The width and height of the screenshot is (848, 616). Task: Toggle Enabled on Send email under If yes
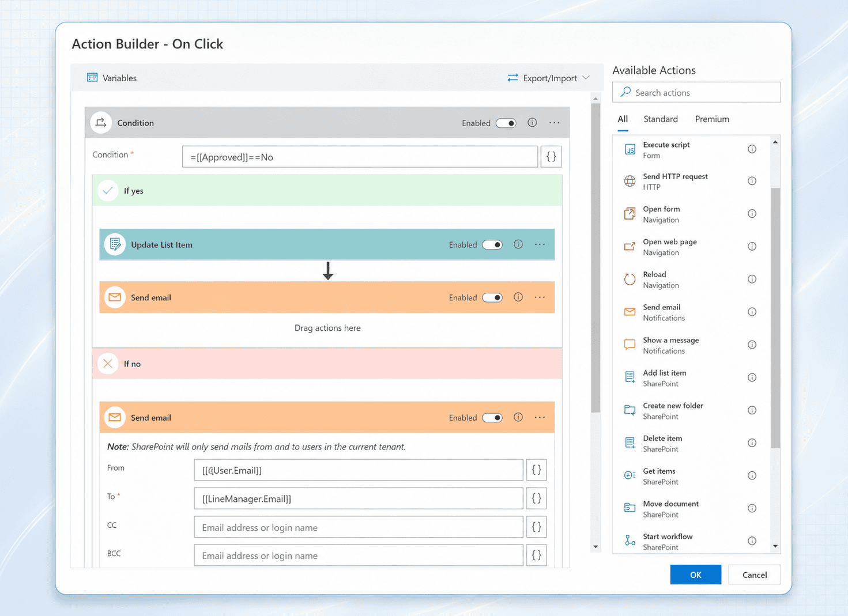coord(492,298)
